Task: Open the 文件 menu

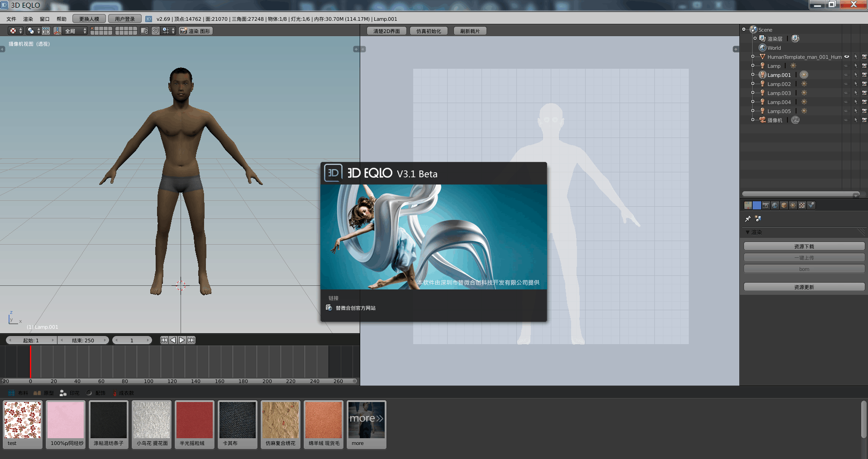Action: [x=11, y=19]
